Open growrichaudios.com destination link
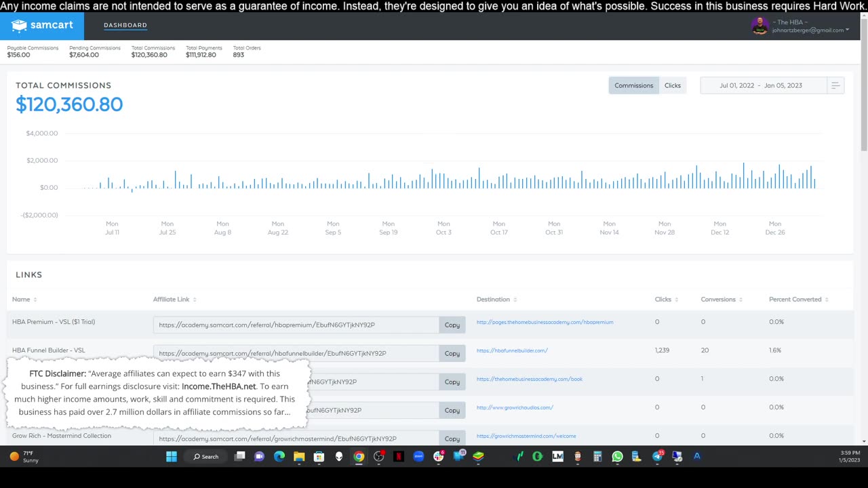868x488 pixels. pyautogui.click(x=515, y=407)
